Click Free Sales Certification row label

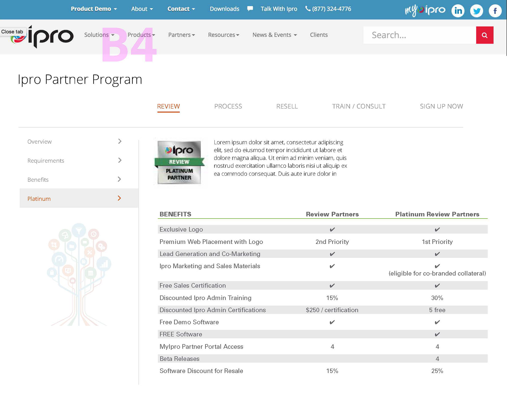(193, 285)
